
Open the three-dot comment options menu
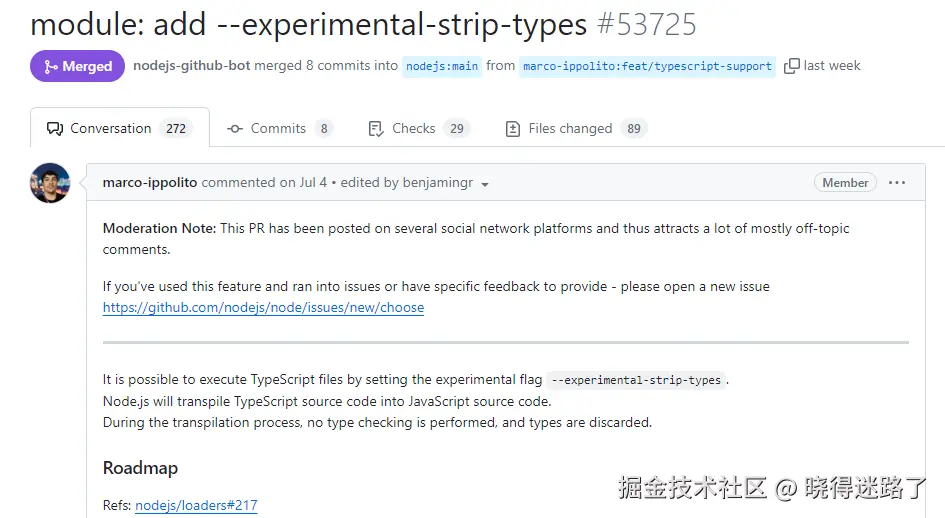897,183
